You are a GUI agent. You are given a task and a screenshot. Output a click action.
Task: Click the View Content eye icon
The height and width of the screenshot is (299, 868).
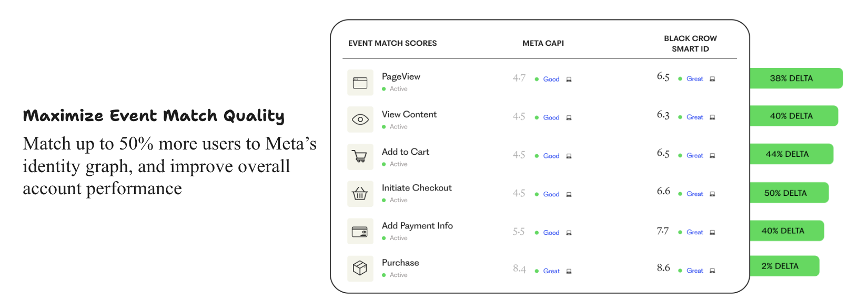(x=360, y=119)
